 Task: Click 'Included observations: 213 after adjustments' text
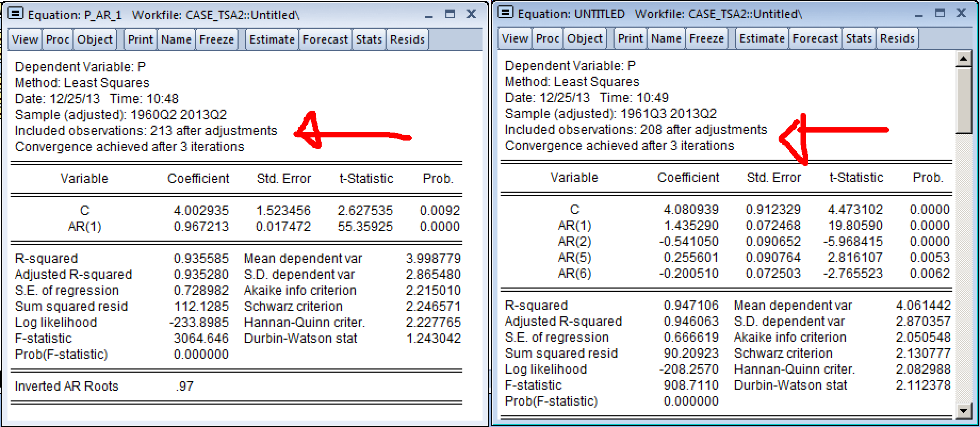point(146,131)
